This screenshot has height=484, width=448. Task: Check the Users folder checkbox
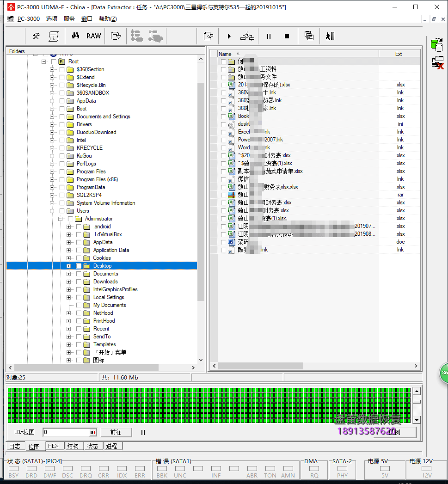[62, 211]
